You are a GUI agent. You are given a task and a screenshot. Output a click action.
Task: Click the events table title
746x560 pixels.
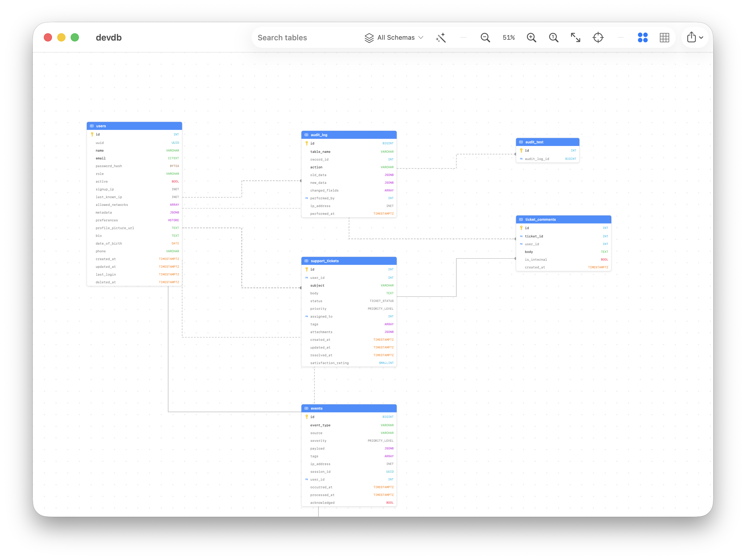click(317, 408)
